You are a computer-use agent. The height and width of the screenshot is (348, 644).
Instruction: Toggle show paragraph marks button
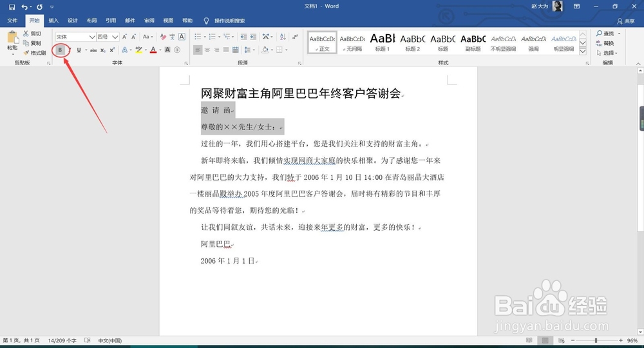coord(295,37)
